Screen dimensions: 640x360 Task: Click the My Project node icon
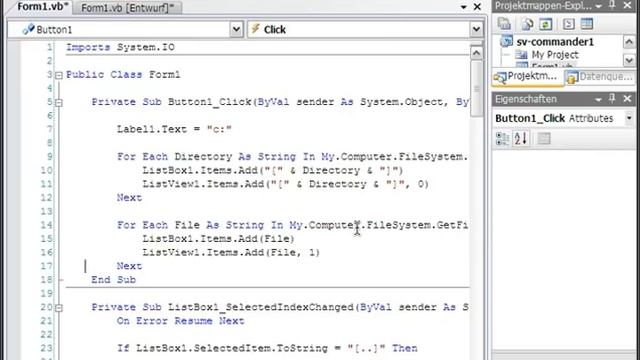click(x=521, y=55)
